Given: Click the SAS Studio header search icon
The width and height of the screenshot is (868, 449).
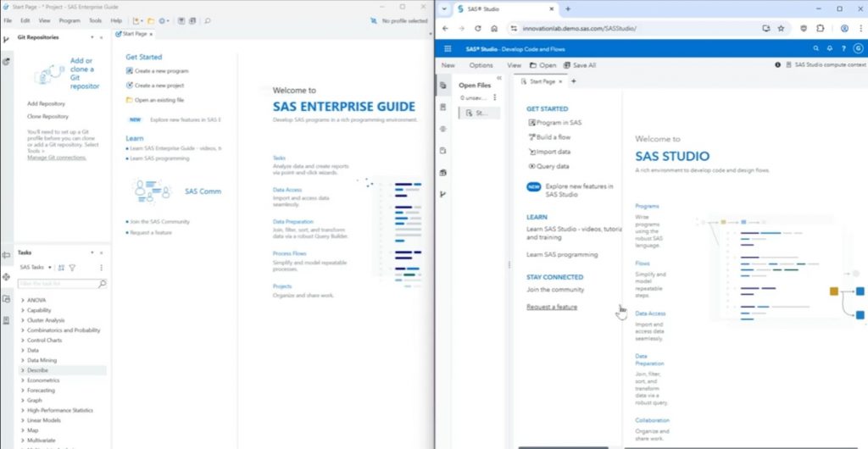Looking at the screenshot, I should [815, 48].
